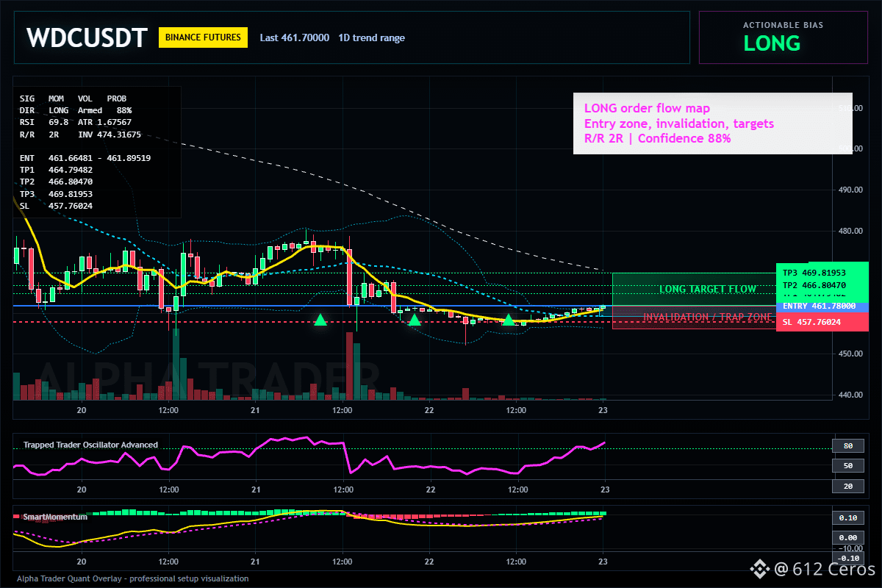Viewport: 882px width, 588px height.
Task: Click the Alpha Trader Quant Overlay footer text
Action: coord(133,578)
